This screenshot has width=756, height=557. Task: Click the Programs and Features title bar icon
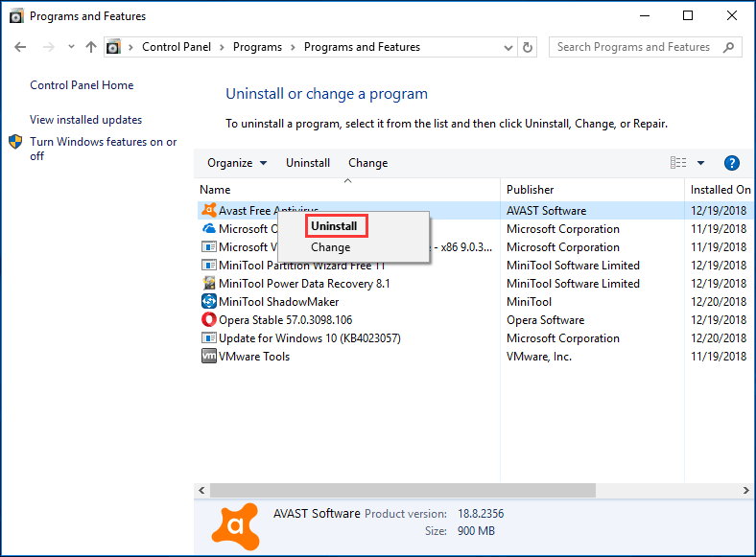coord(16,16)
